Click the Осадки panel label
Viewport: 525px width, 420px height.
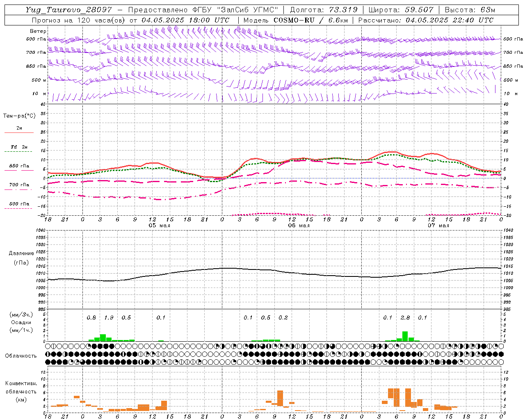[x=21, y=322]
